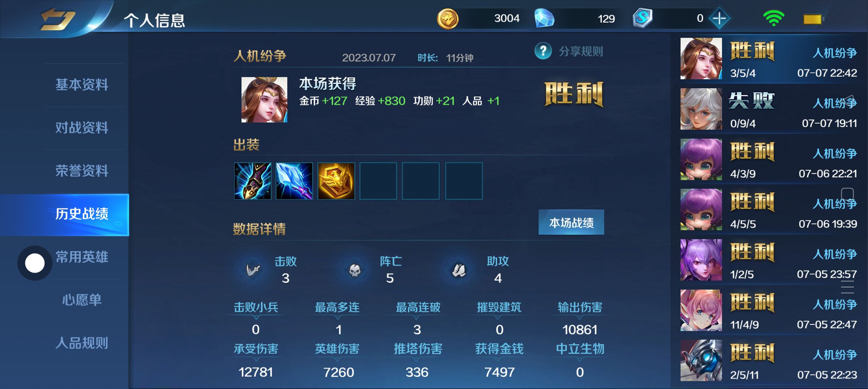Tap the question mark share rules icon
This screenshot has width=868, height=389.
coord(543,51)
